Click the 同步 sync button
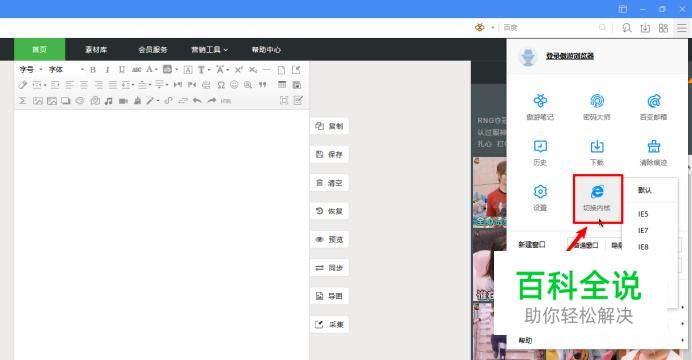This screenshot has width=692, height=360. [329, 268]
